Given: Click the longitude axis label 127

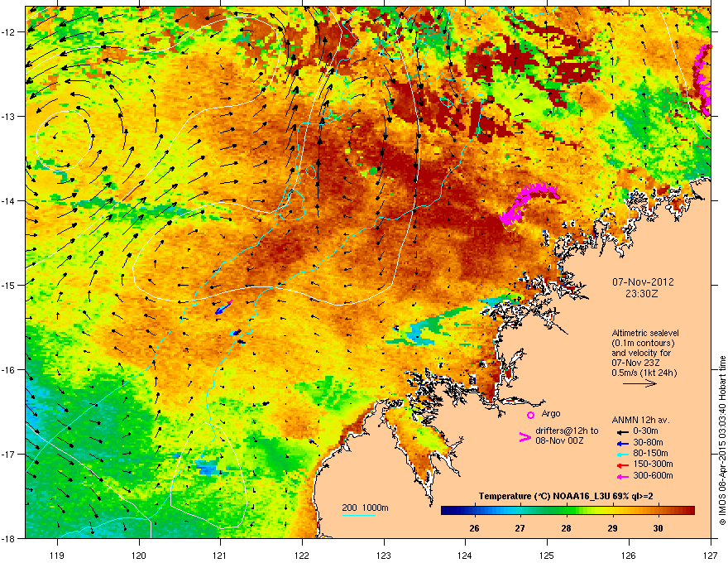Looking at the screenshot, I should (711, 556).
